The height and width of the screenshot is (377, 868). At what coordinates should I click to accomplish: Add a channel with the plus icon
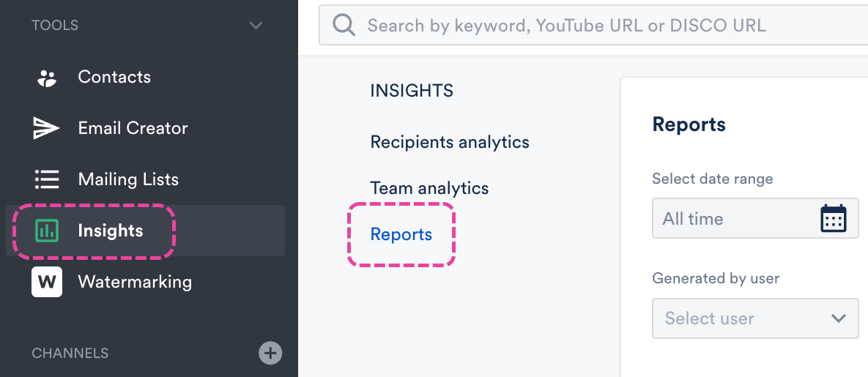click(271, 353)
